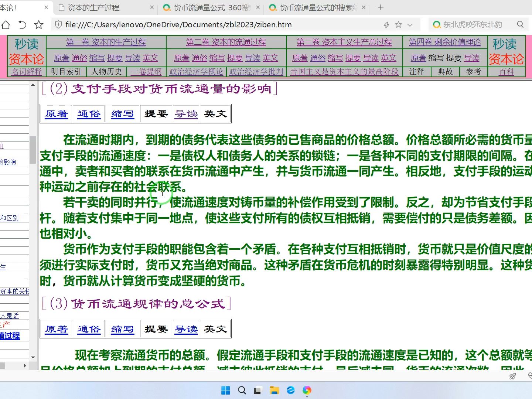Click 通俗 under section (3) 货币流通规律 heading
Screen dimensions: 532x399
tap(89, 329)
